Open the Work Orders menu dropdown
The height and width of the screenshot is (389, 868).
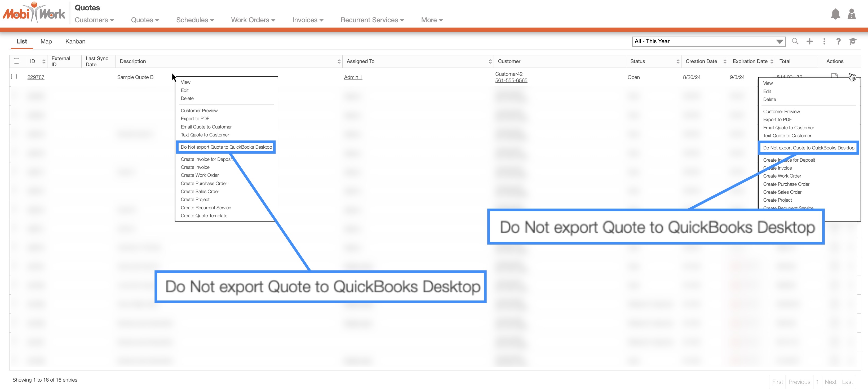coord(253,20)
